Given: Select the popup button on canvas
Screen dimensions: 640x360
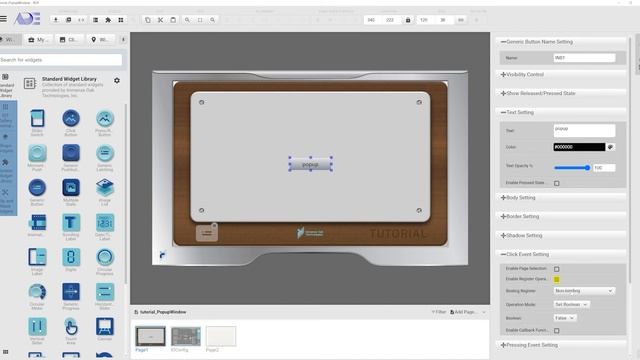Looking at the screenshot, I should (311, 164).
